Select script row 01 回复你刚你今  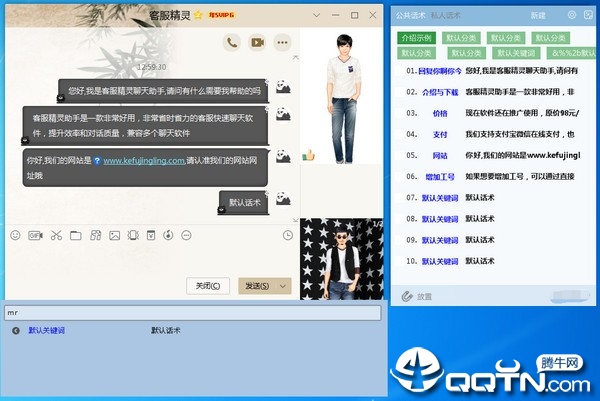(x=494, y=71)
